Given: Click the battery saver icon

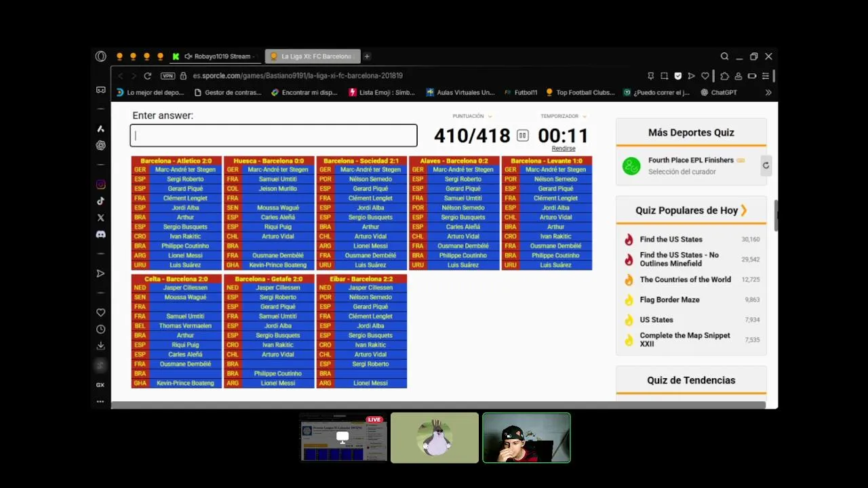Looking at the screenshot, I should [751, 76].
